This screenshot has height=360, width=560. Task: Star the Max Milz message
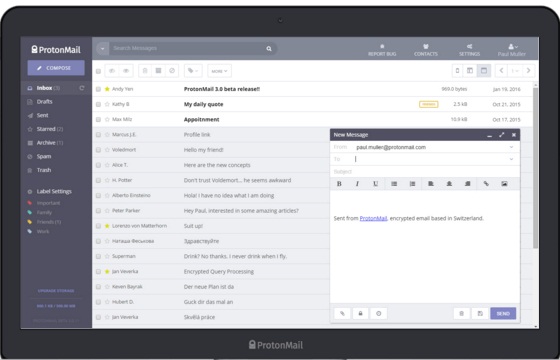107,119
